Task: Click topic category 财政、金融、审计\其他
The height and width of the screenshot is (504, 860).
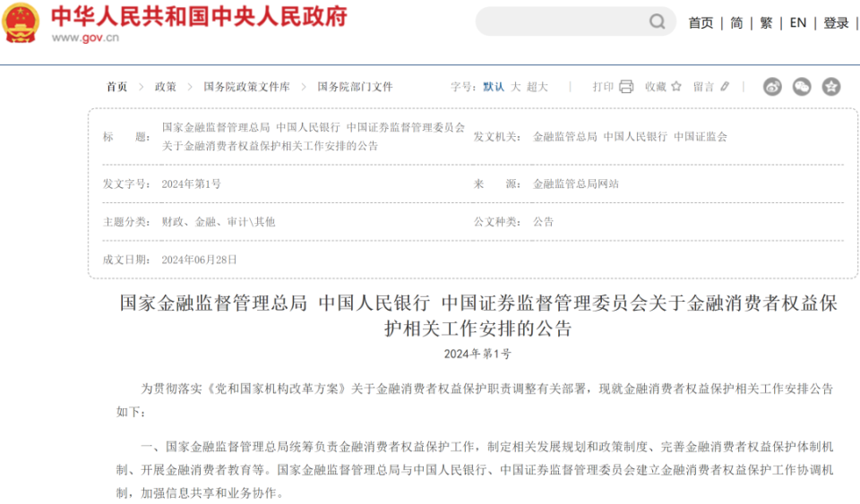Action: (x=219, y=222)
